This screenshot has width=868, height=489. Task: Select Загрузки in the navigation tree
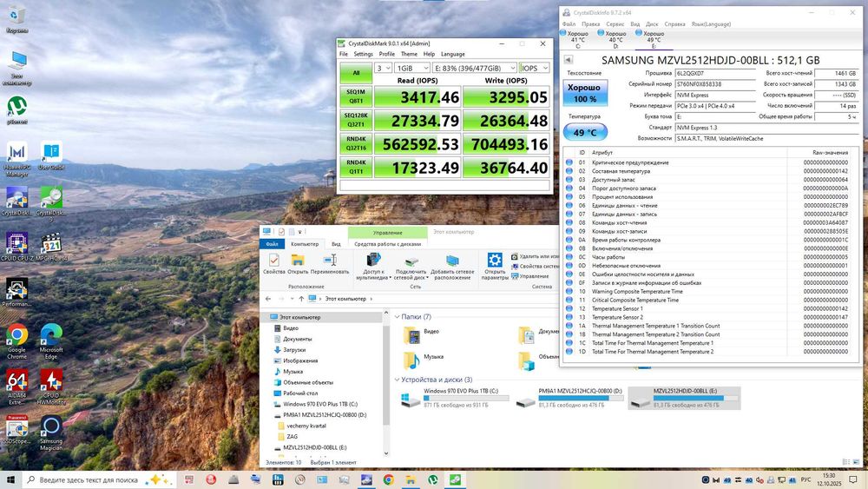coord(294,350)
